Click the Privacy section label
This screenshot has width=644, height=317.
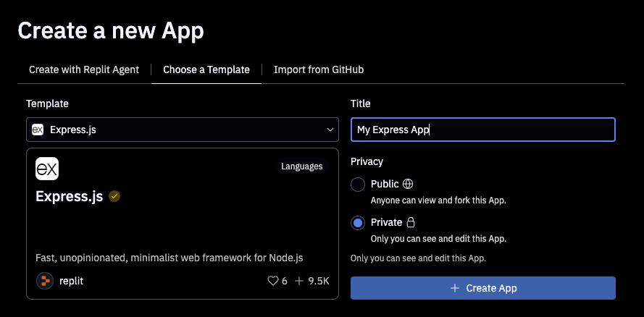[x=367, y=161]
